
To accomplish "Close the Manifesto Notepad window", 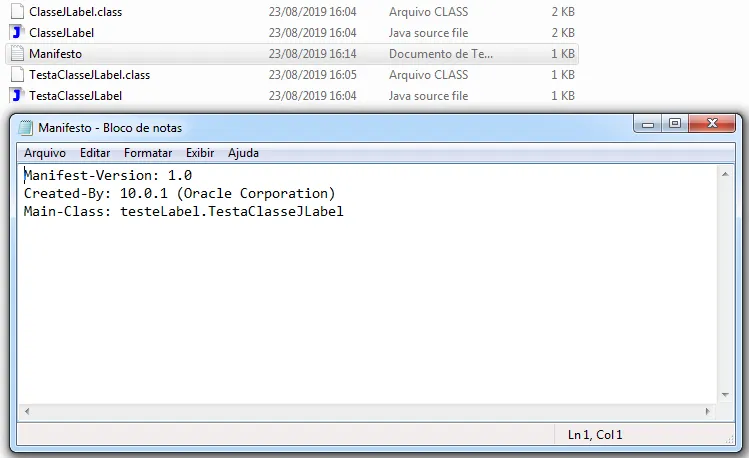I will (x=712, y=124).
